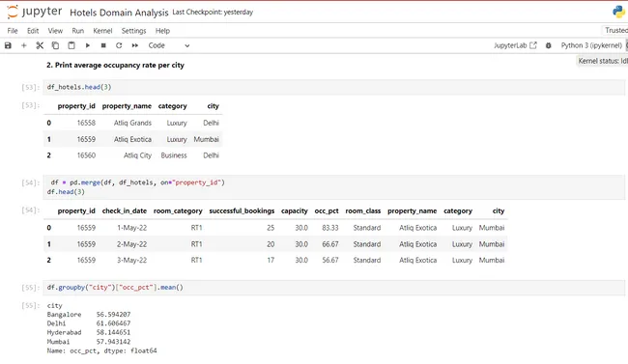Open the View menu
628x364 pixels.
click(55, 31)
